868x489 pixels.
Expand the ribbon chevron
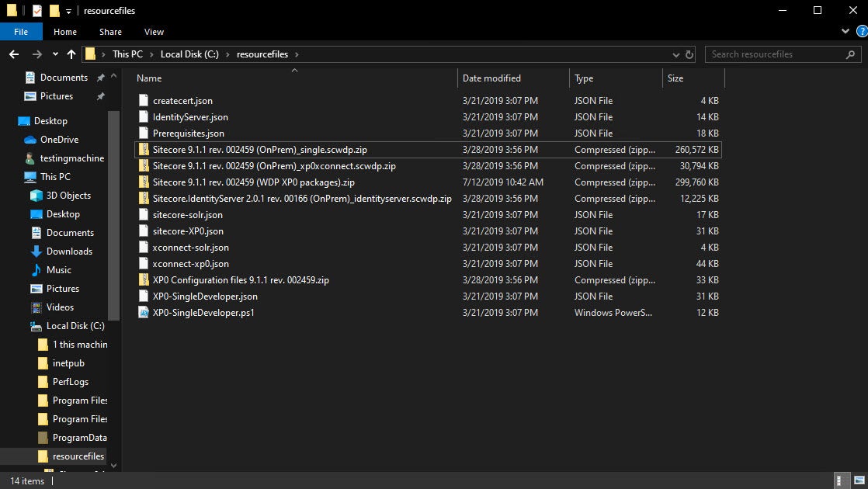pyautogui.click(x=845, y=32)
